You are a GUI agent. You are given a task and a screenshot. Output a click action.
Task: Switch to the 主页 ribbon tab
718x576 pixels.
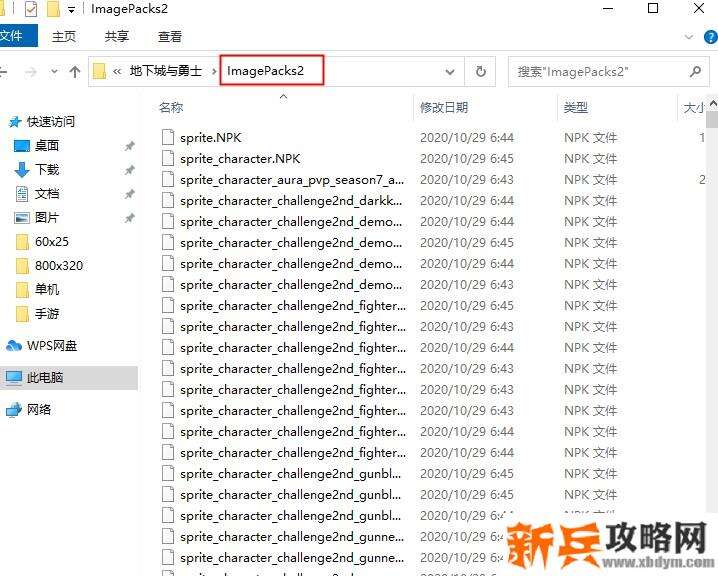[64, 36]
